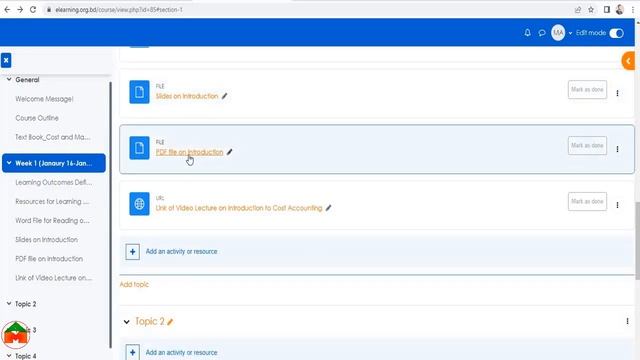Edit title of Video Lecture link with pencil

(328, 208)
